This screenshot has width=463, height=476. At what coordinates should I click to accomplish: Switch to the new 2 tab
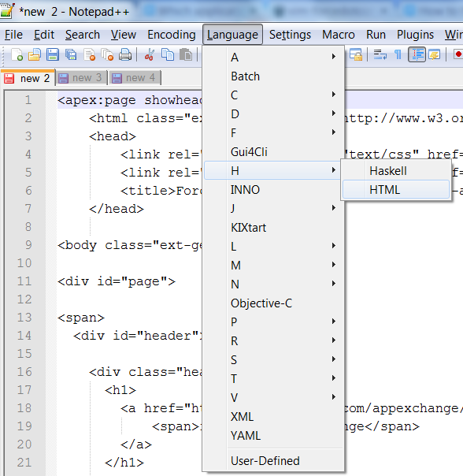(28, 78)
